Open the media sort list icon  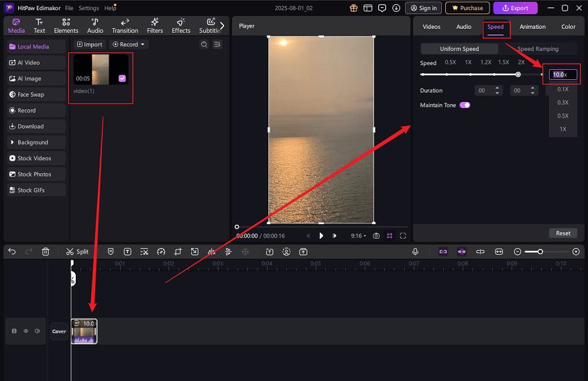coord(217,44)
